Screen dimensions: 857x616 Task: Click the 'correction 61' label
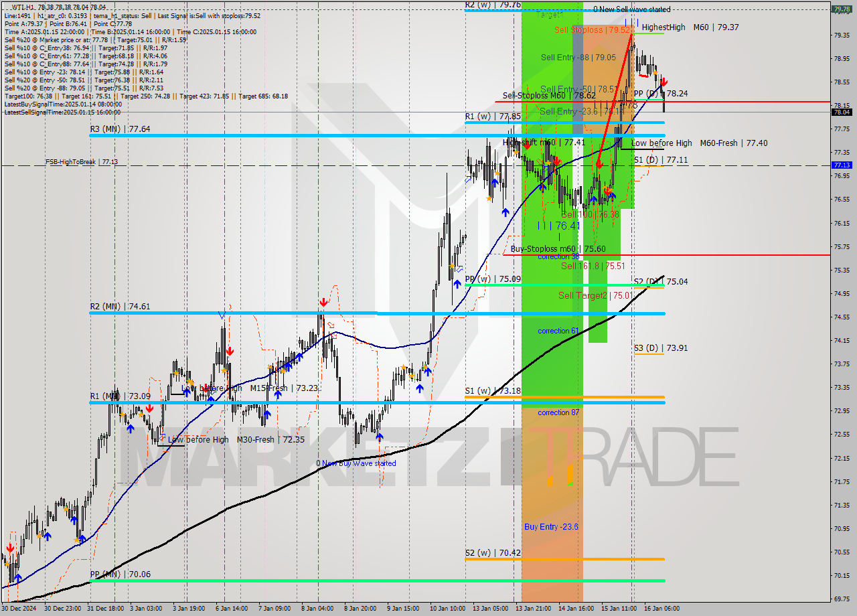[558, 331]
